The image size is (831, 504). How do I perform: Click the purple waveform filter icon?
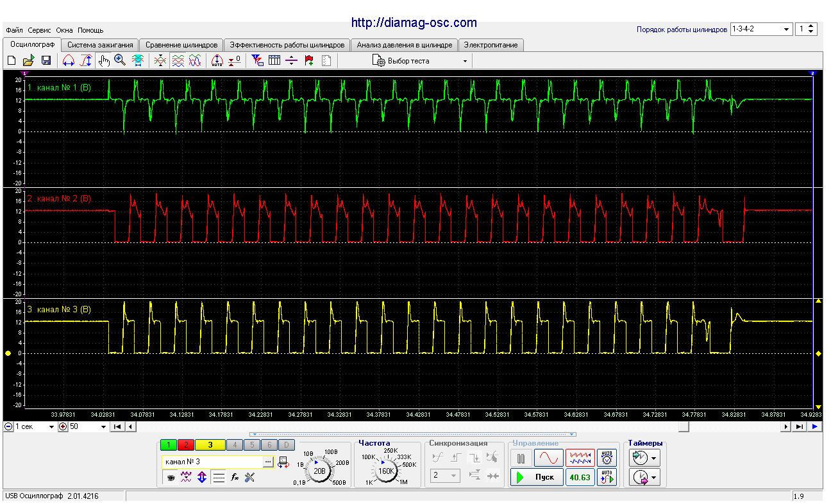click(187, 477)
